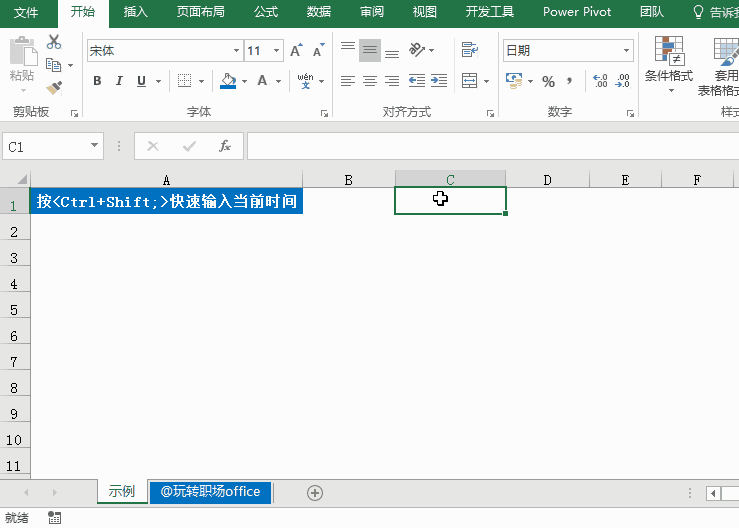Toggle Italic formatting
Image resolution: width=739 pixels, height=528 pixels.
coord(119,81)
